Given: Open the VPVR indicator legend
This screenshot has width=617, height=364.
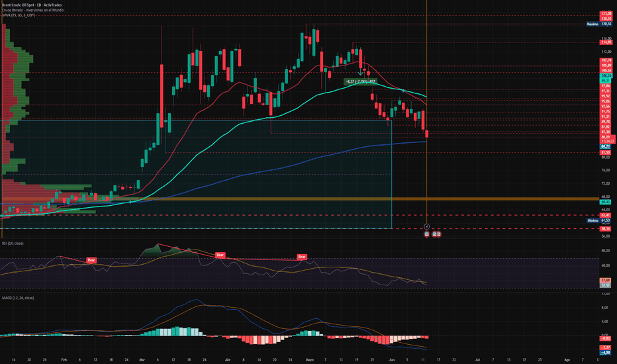Looking at the screenshot, I should (x=19, y=15).
